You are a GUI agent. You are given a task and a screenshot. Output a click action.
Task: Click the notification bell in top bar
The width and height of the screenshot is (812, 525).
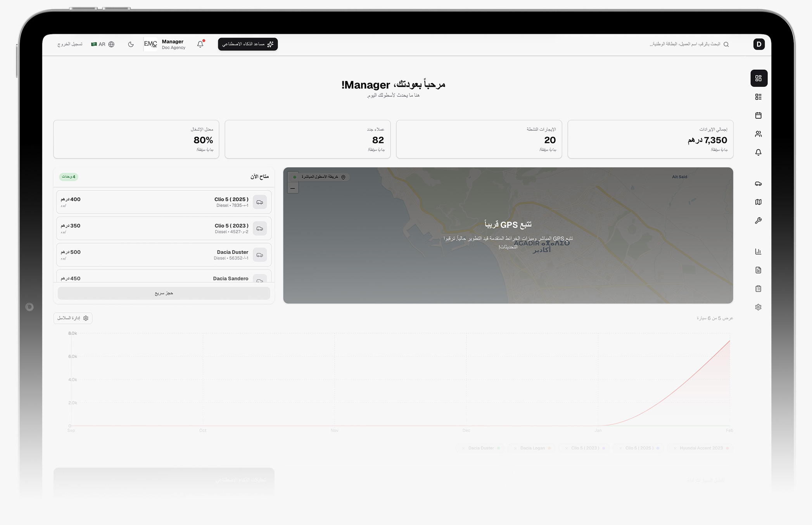[200, 44]
